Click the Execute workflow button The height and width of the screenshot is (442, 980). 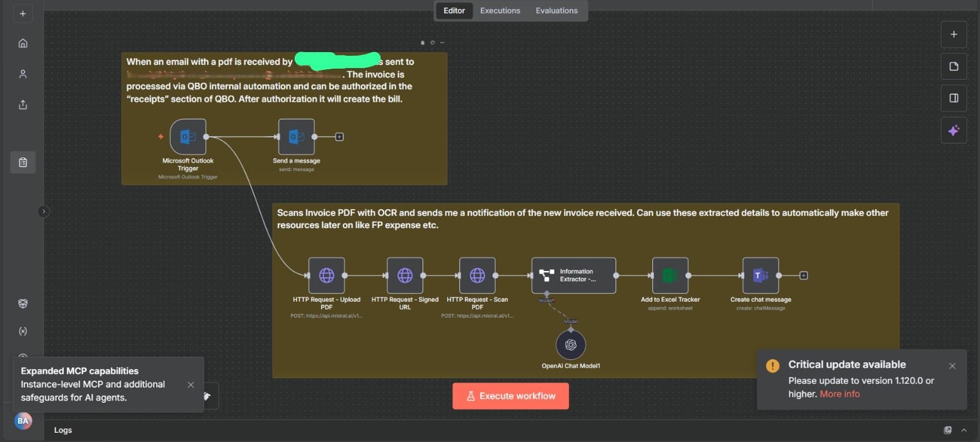510,396
